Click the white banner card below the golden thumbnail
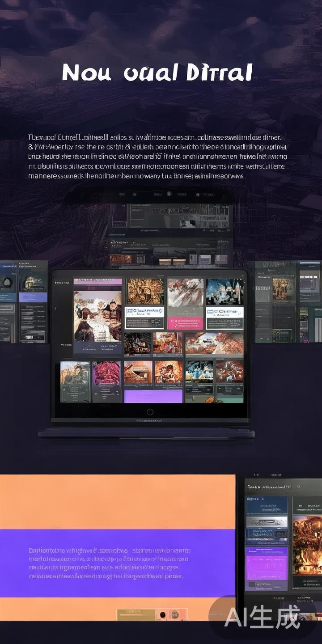Image resolution: width=322 pixels, height=644 pixels. pos(144,312)
